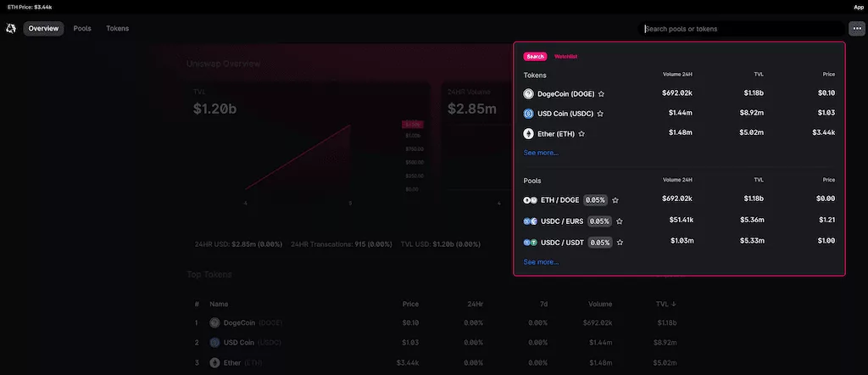The height and width of the screenshot is (375, 868).
Task: Sort Top Tokens by 7d column
Action: (x=543, y=304)
